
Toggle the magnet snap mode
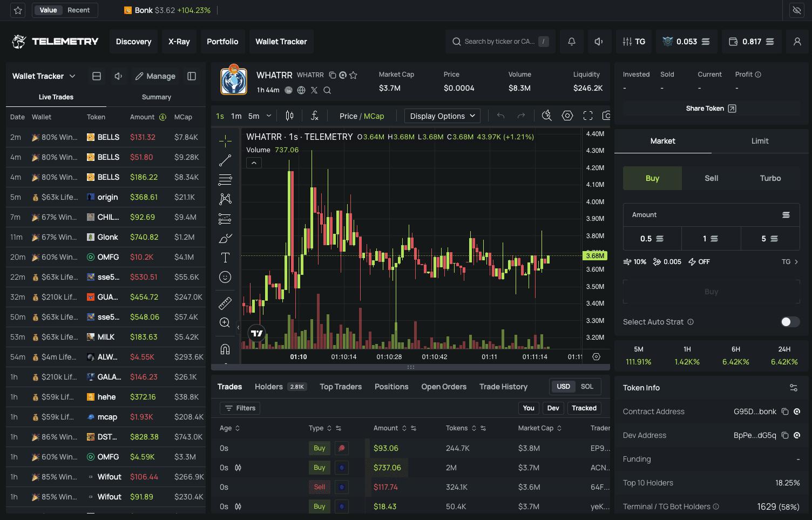[x=226, y=349]
